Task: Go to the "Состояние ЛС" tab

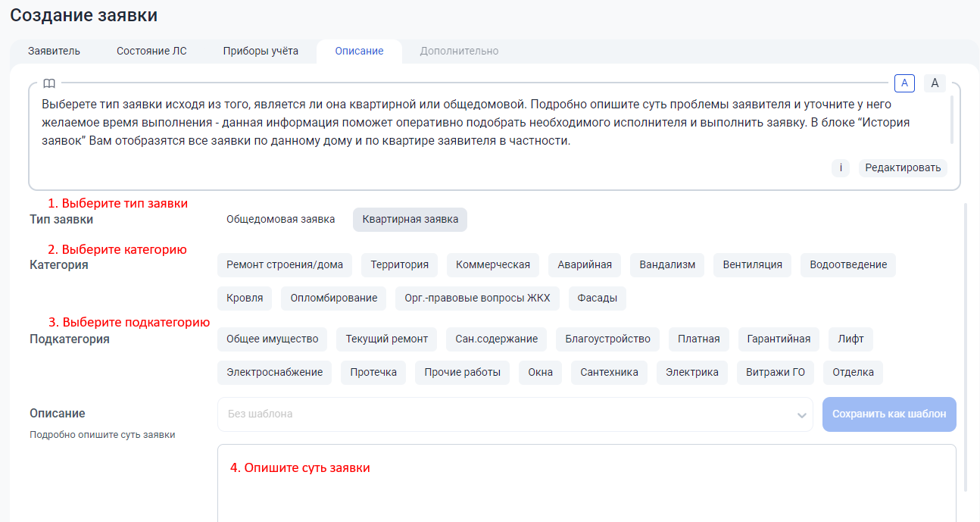Action: pos(151,52)
